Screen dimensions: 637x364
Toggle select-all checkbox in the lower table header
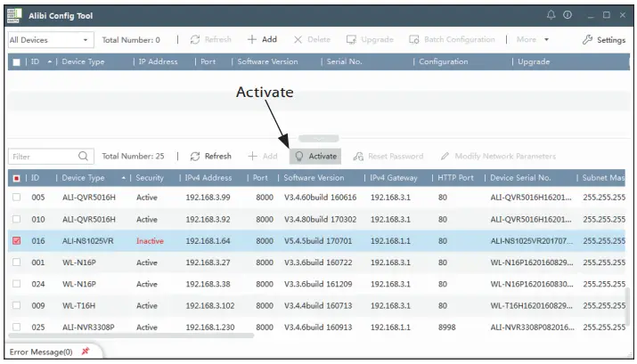point(16,178)
